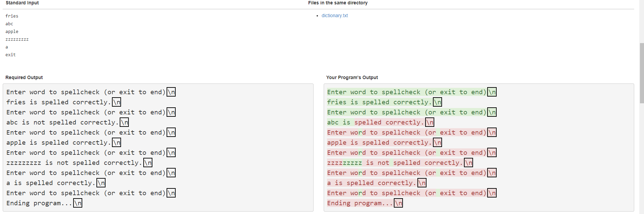
Task: Open the dictionary.txt file
Action: 334,15
